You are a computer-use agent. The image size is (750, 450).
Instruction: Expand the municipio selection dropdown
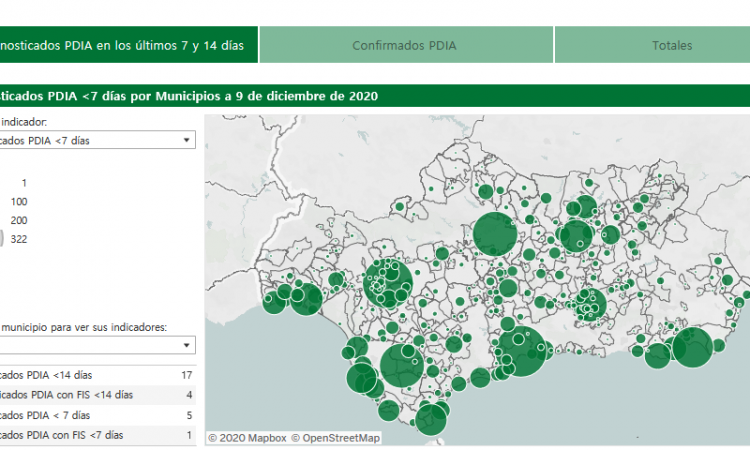[97, 345]
